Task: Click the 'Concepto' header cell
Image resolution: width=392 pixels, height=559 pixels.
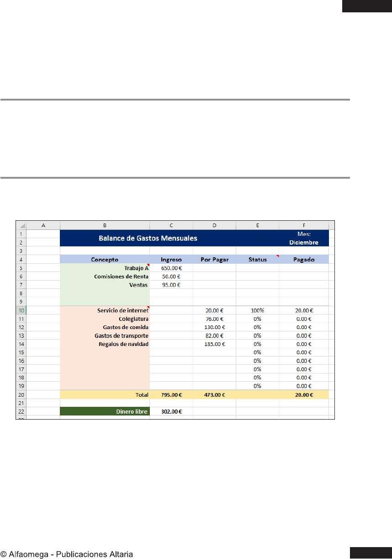Action: click(x=105, y=259)
